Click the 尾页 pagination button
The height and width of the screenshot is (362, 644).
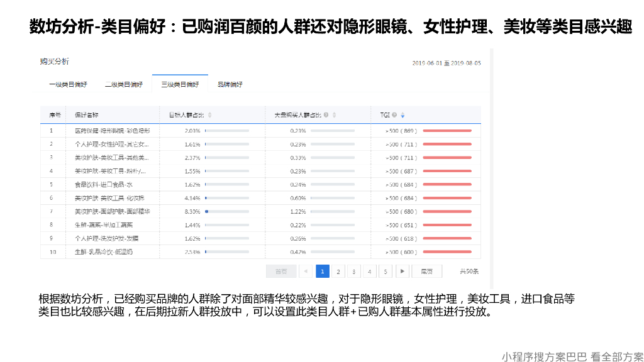425,271
